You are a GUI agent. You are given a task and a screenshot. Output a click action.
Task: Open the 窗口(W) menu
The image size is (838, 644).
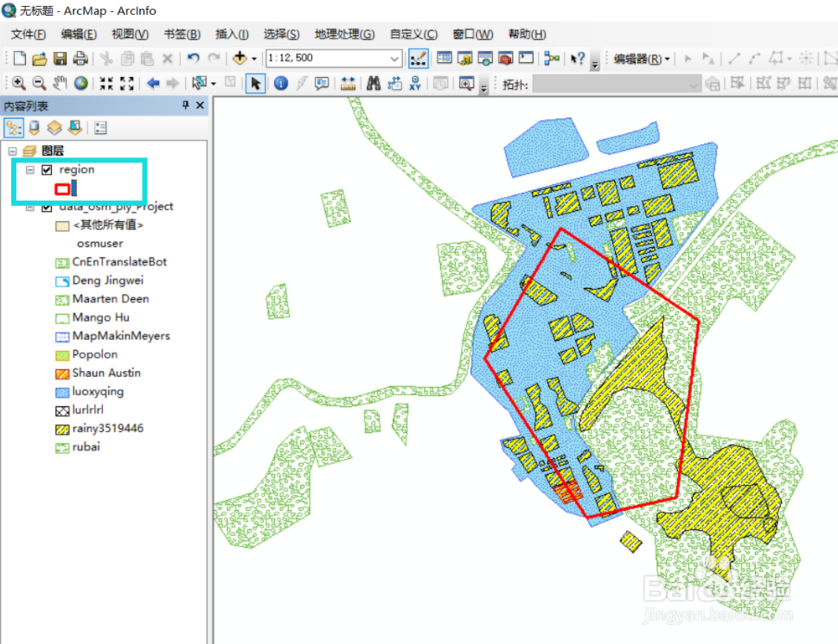(x=473, y=34)
